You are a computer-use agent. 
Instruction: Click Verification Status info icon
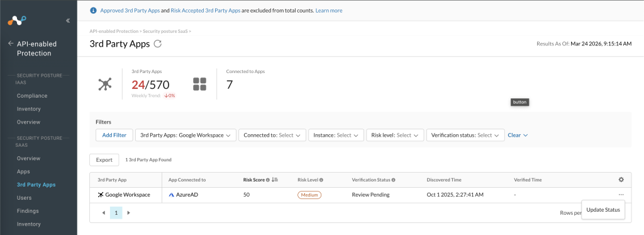click(394, 180)
